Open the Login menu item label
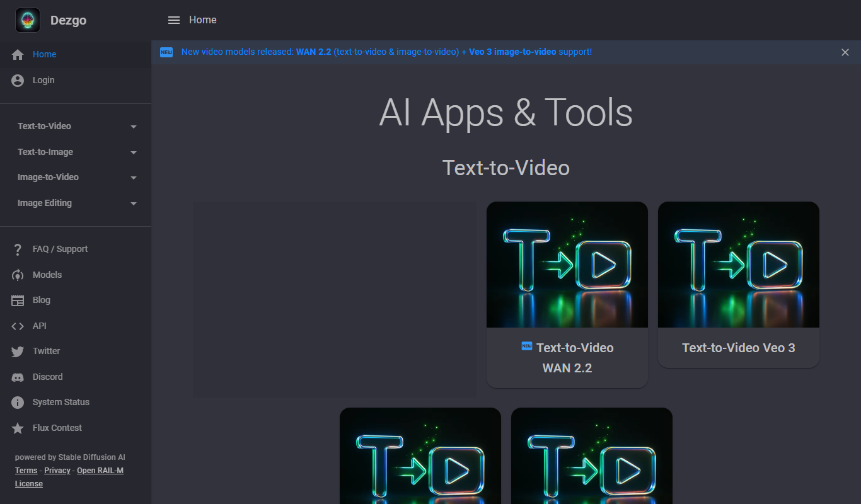Image resolution: width=861 pixels, height=504 pixels. click(x=43, y=80)
